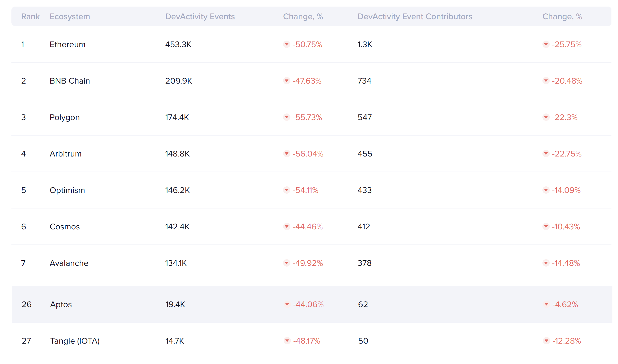Open the Cosmos ecosystem entry
This screenshot has width=618, height=364.
click(64, 227)
